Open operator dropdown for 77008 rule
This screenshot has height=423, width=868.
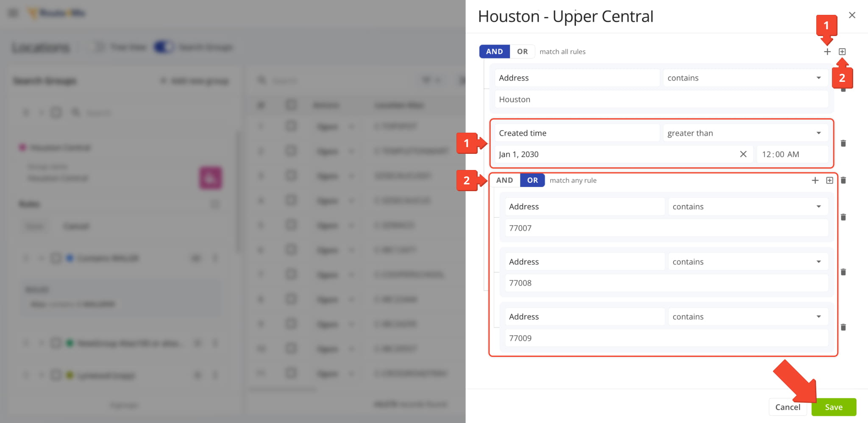748,262
